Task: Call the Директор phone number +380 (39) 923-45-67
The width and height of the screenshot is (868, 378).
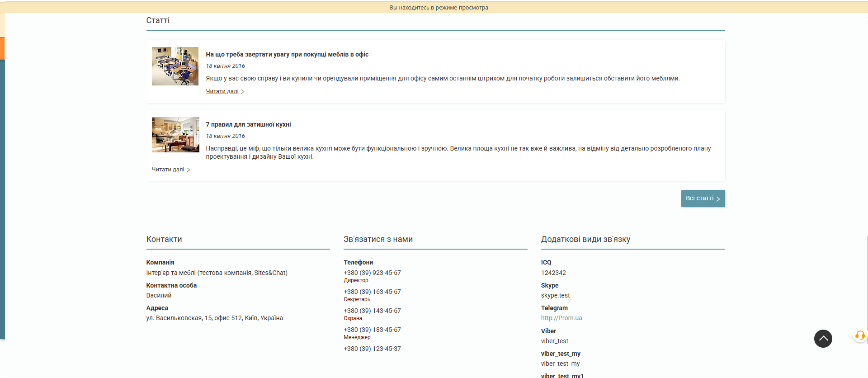Action: click(x=372, y=273)
